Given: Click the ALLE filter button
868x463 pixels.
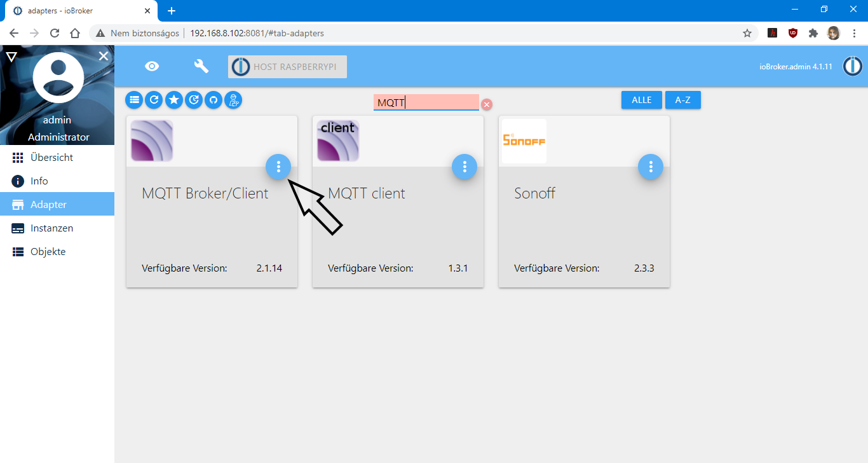Looking at the screenshot, I should (x=641, y=100).
